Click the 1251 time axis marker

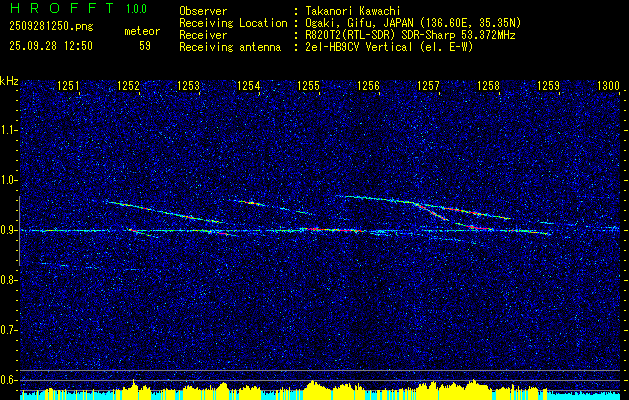pyautogui.click(x=68, y=85)
